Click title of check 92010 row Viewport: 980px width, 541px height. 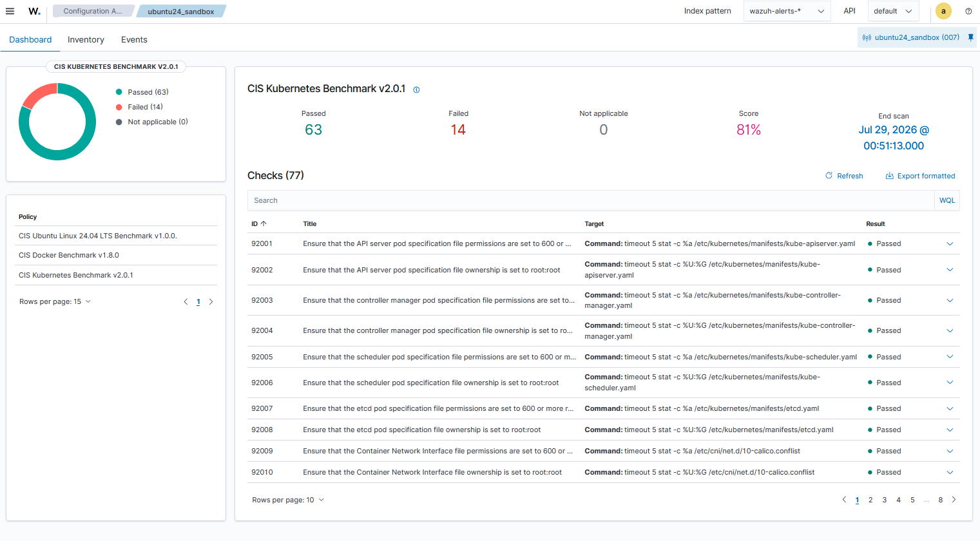(x=432, y=472)
